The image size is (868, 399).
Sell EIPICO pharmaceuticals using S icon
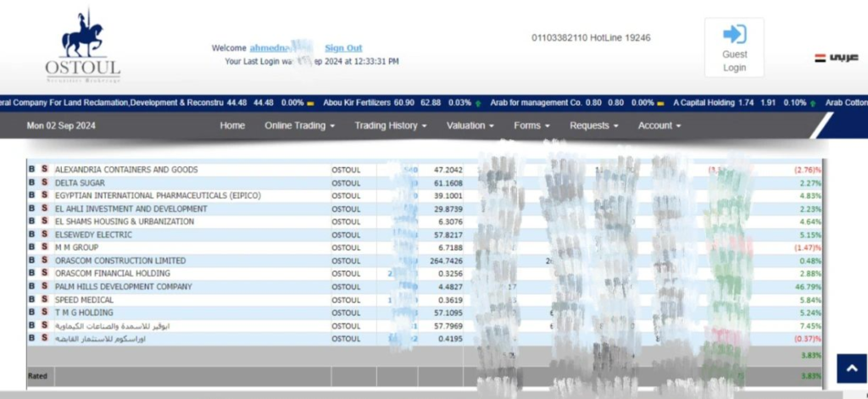44,196
